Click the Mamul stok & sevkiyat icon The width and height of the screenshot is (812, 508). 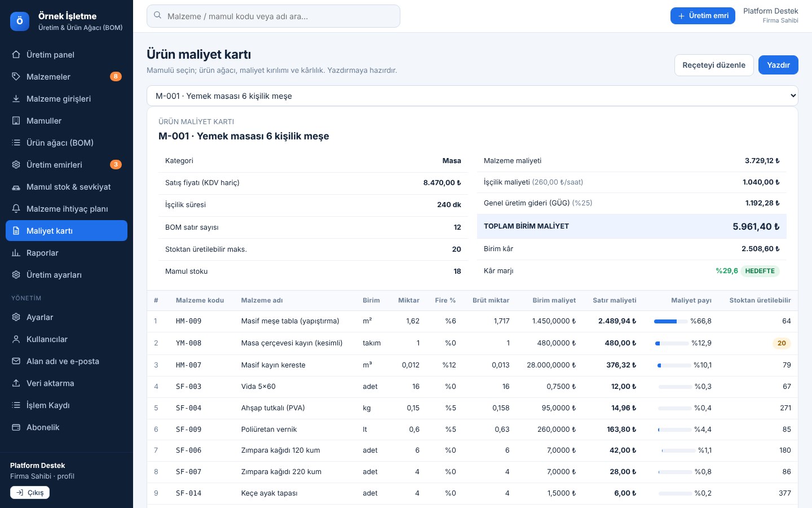[16, 187]
